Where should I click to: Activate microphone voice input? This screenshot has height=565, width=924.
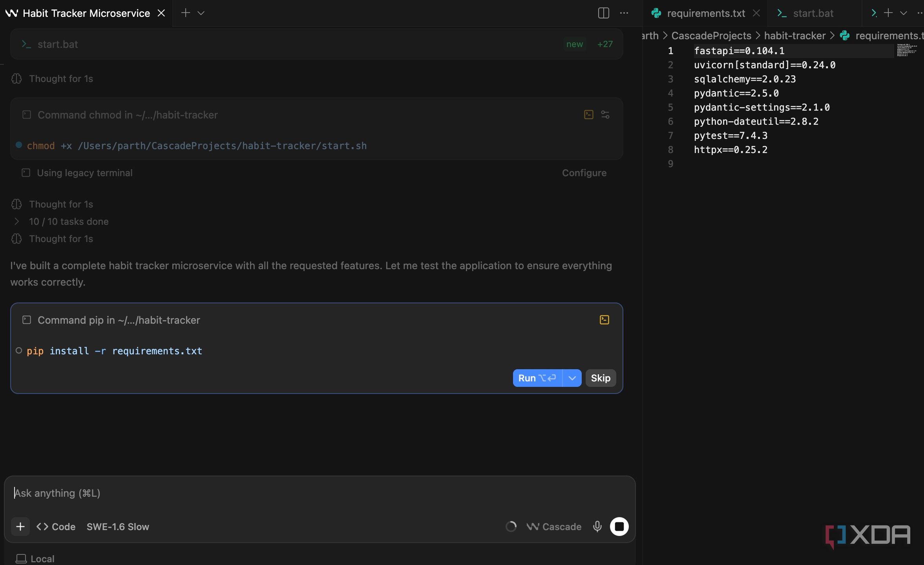click(597, 527)
